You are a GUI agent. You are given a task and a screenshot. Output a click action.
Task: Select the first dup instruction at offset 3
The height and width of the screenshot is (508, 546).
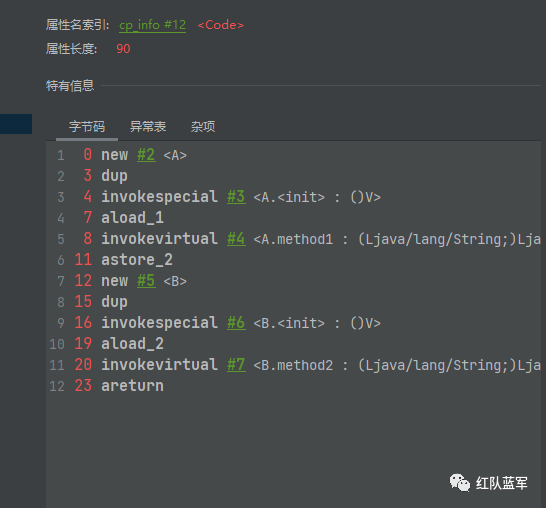(x=114, y=176)
